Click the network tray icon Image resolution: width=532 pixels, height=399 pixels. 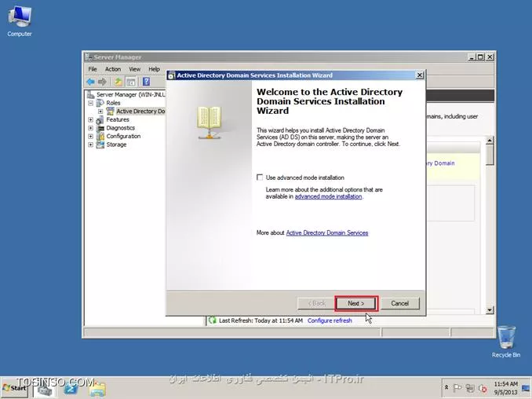tap(470, 388)
